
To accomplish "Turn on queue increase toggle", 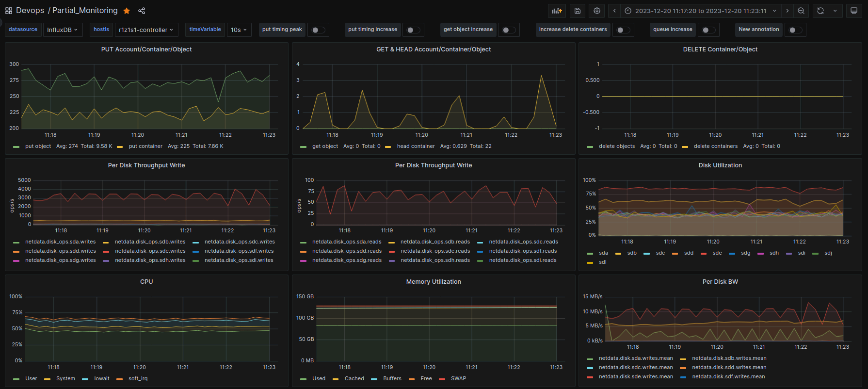I will point(708,30).
